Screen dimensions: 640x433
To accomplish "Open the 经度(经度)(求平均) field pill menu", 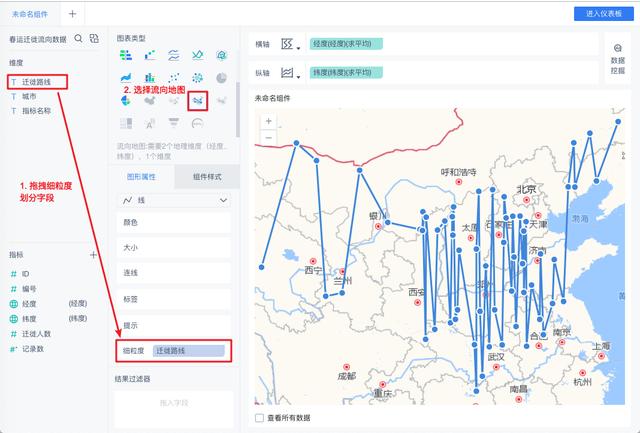I will [346, 44].
